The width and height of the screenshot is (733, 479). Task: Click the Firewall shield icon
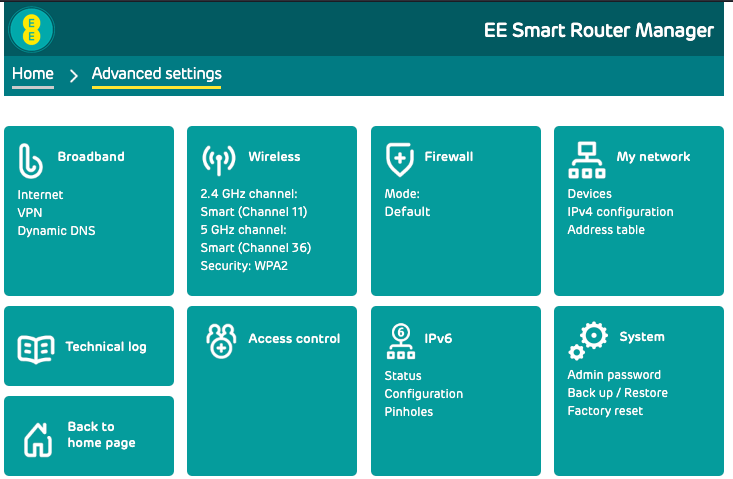coord(399,158)
